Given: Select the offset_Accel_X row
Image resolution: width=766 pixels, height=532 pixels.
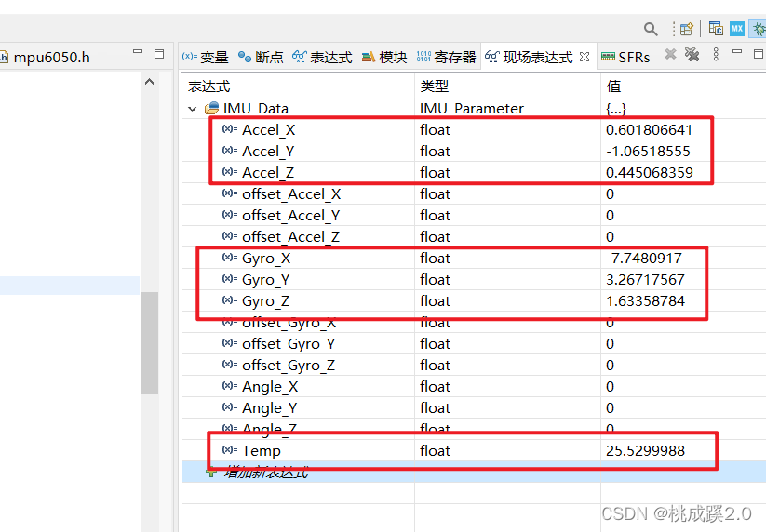Looking at the screenshot, I should 474,194.
